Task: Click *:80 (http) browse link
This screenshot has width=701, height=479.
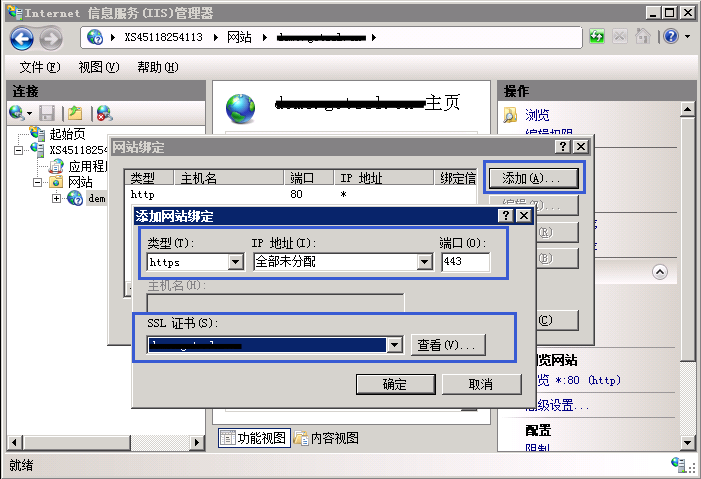Action: pos(588,380)
